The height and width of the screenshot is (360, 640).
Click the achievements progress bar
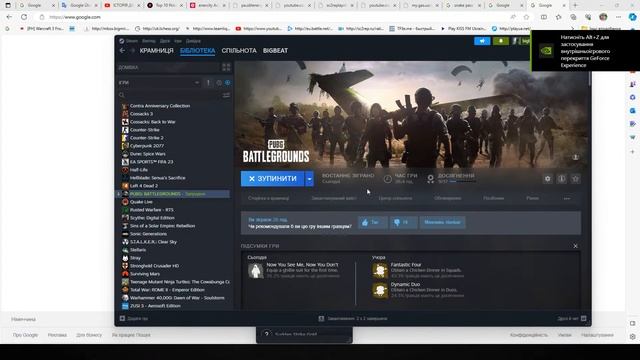click(x=462, y=182)
